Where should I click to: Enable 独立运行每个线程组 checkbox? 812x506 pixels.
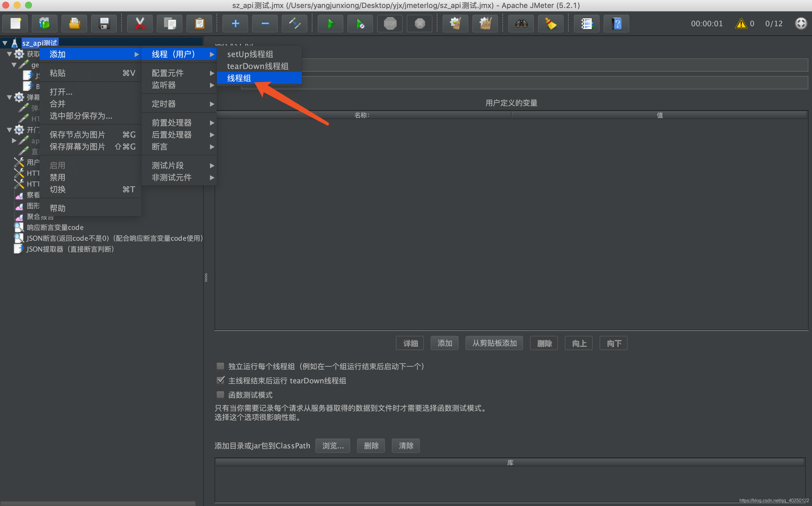pyautogui.click(x=220, y=366)
